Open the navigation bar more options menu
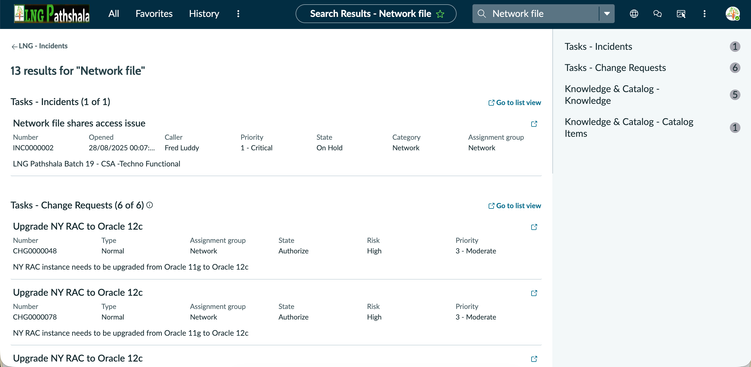 (238, 14)
